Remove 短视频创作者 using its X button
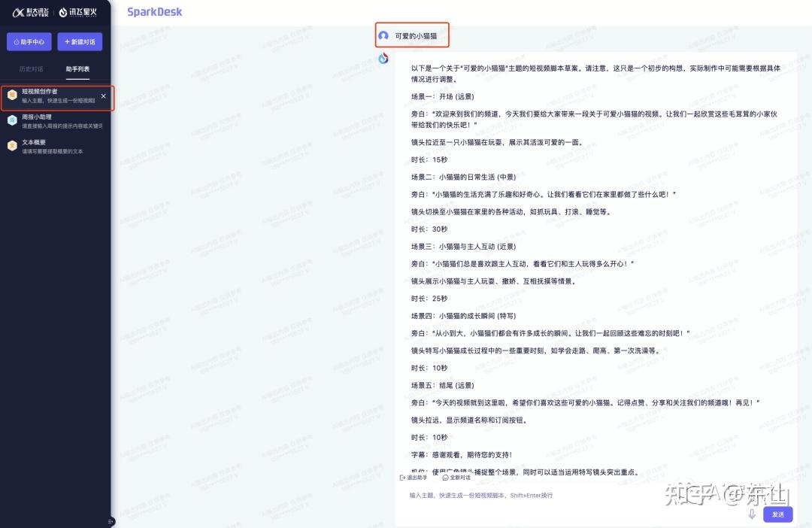Screen dimensions: 812x528 [103, 96]
